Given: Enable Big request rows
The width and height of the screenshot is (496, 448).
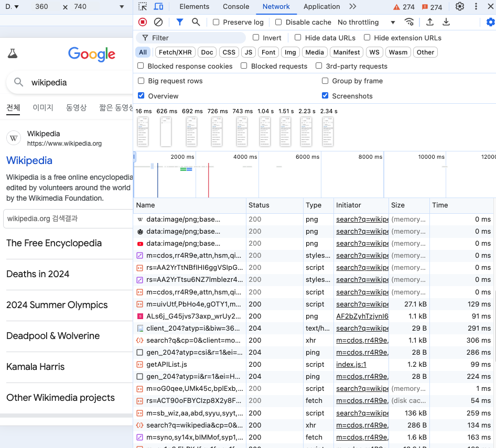Looking at the screenshot, I should (x=141, y=81).
